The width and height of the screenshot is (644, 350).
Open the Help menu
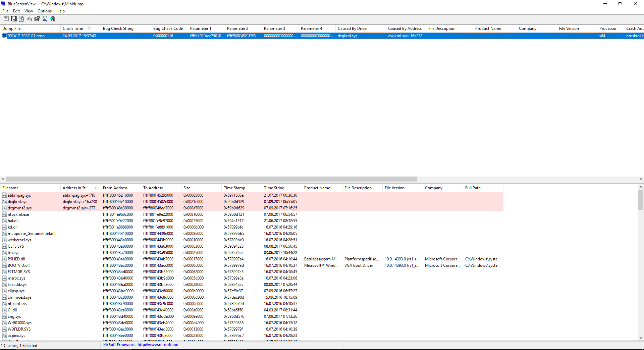pyautogui.click(x=60, y=11)
